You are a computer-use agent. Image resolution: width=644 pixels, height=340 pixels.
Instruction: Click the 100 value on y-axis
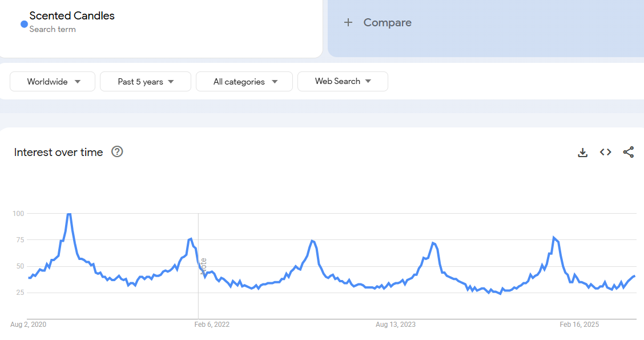(x=18, y=214)
